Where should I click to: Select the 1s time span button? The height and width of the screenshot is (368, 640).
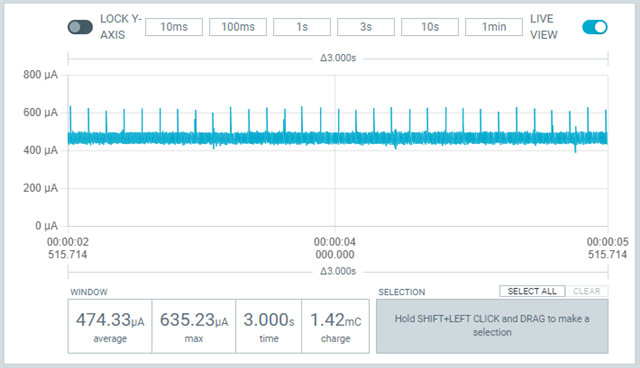pos(302,27)
